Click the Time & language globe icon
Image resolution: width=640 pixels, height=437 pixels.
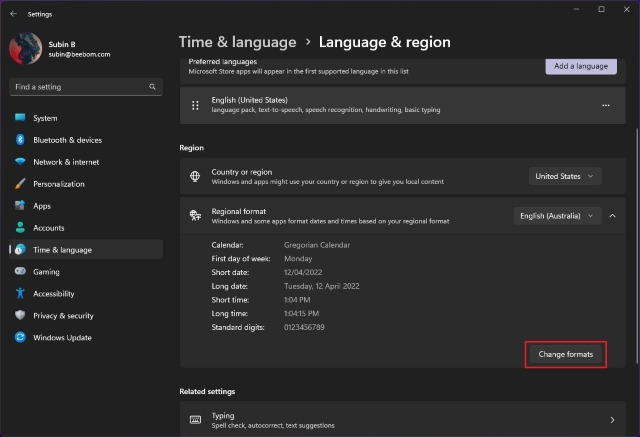tap(20, 249)
